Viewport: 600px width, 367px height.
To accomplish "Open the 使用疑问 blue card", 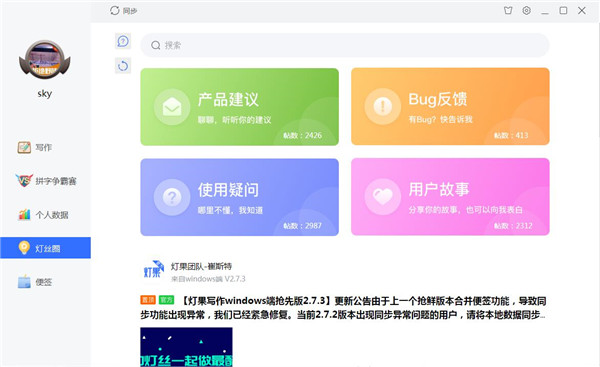I will 240,197.
